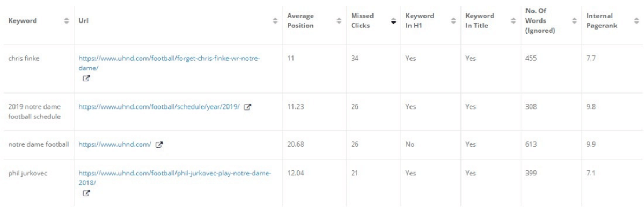This screenshot has width=644, height=215.
Task: Open forget-chris-finke-wr-notre-dame URL link
Action: pyautogui.click(x=169, y=58)
